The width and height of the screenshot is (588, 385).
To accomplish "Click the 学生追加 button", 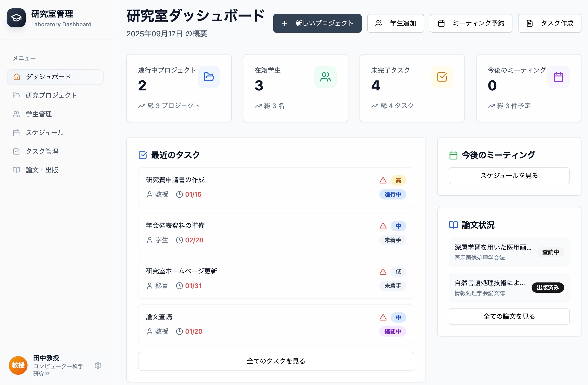I will click(x=395, y=23).
